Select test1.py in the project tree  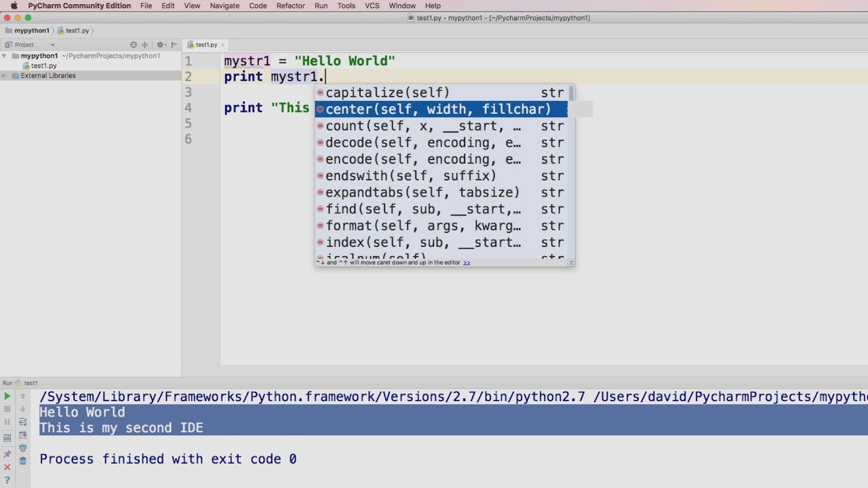pyautogui.click(x=39, y=66)
